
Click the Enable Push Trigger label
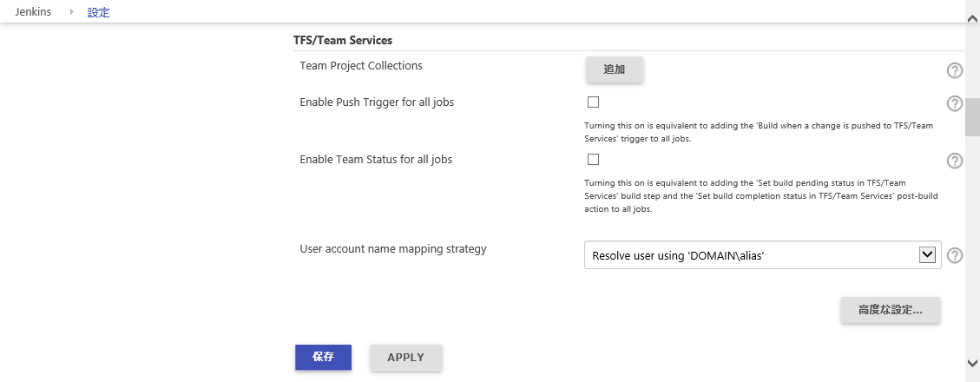tap(377, 102)
